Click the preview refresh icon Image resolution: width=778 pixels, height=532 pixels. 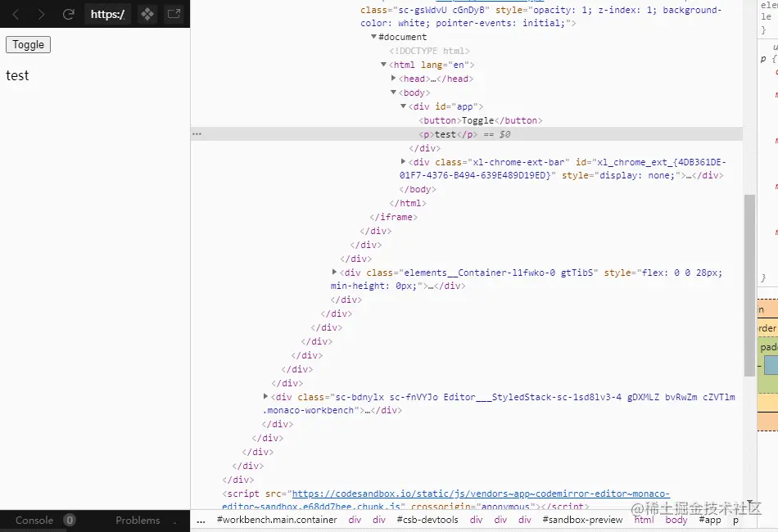[x=69, y=15]
